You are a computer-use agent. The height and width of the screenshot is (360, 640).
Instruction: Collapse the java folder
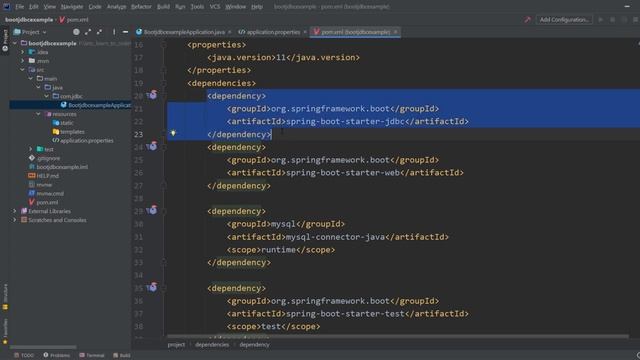(x=38, y=87)
